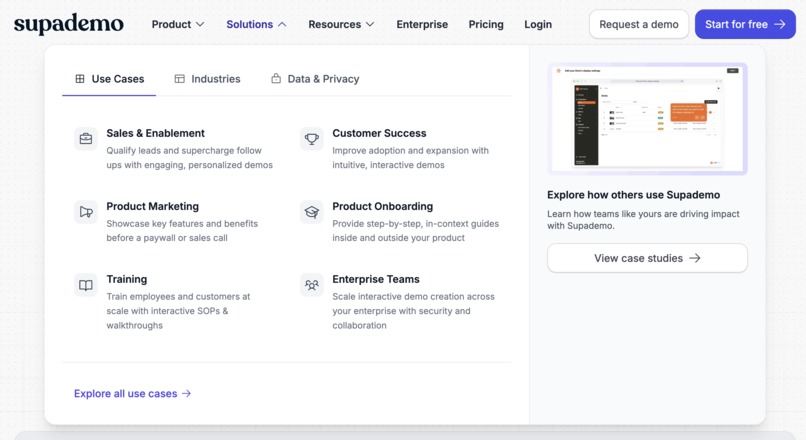Click the text 'Showcase key features and benefits'
Screen dimensions: 806x440
(x=182, y=224)
